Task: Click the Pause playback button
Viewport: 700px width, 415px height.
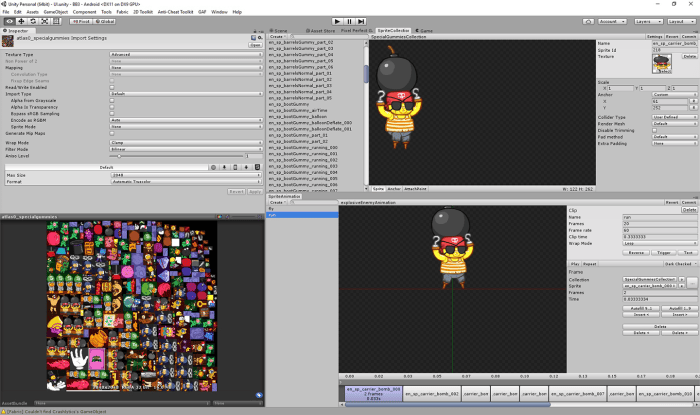Action: pos(349,21)
